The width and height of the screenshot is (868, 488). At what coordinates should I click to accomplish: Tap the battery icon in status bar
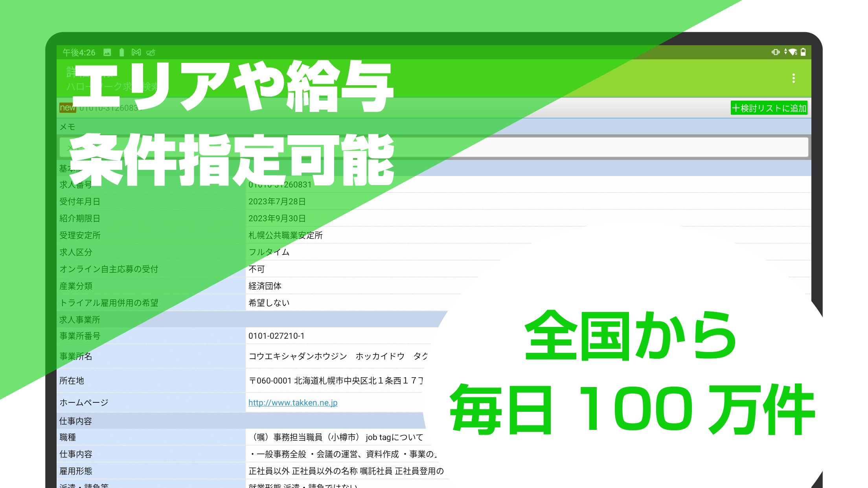803,52
